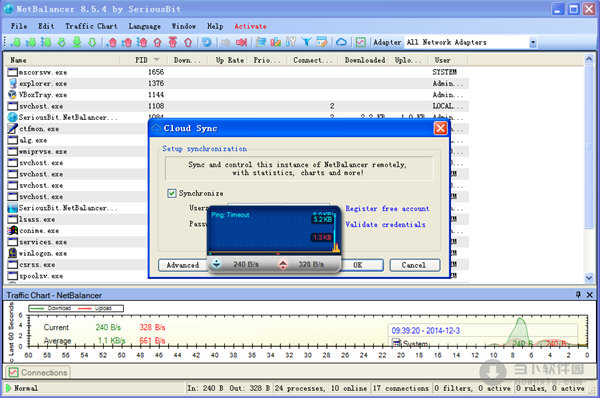Click the blue circular reset arrow toolbar icon
This screenshot has height=398, width=600.
point(207,42)
